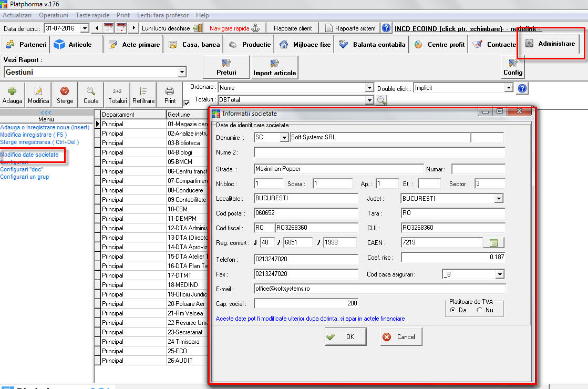This screenshot has height=389, width=588.
Task: Click Adauga o inregistrare noua link
Action: coord(45,128)
